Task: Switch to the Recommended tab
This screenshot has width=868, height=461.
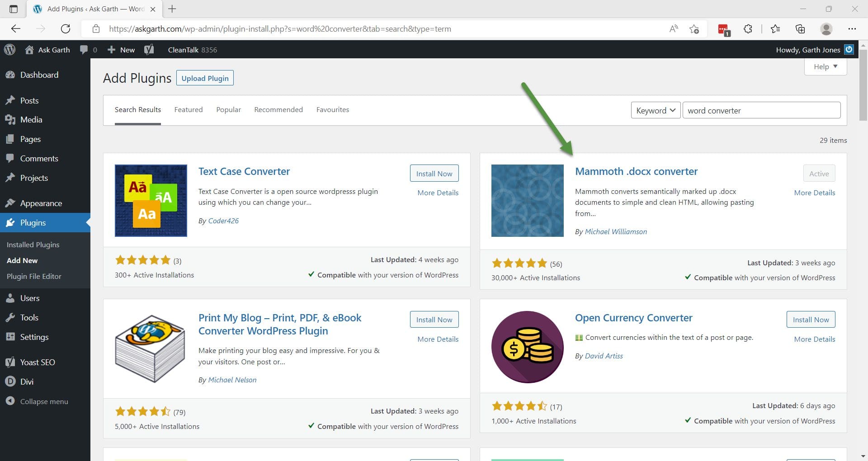Action: click(278, 110)
